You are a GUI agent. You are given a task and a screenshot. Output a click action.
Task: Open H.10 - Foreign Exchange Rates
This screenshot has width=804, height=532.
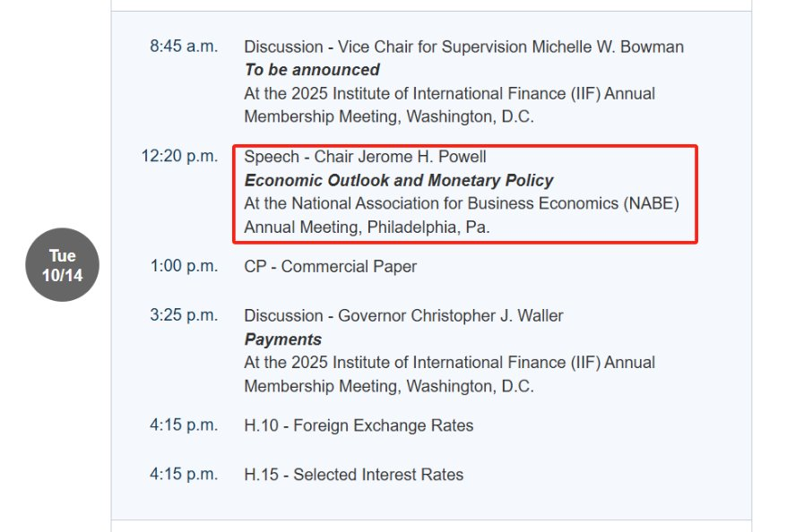tap(359, 425)
